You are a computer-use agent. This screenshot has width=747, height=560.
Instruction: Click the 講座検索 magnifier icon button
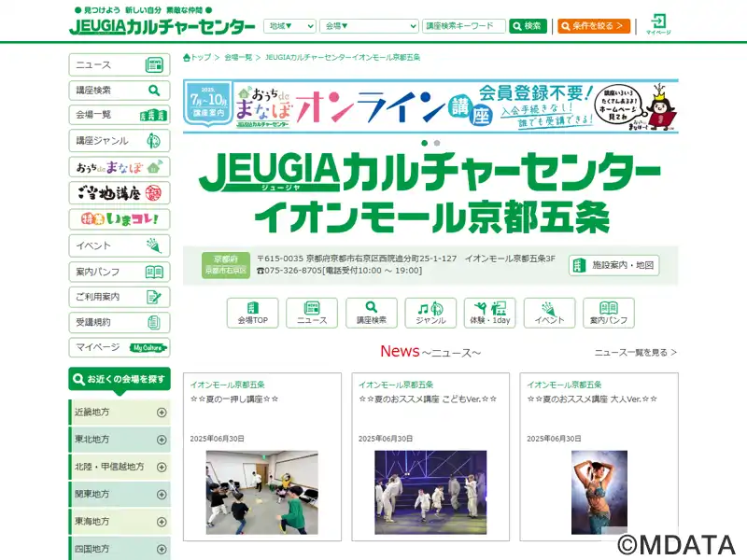tap(372, 313)
